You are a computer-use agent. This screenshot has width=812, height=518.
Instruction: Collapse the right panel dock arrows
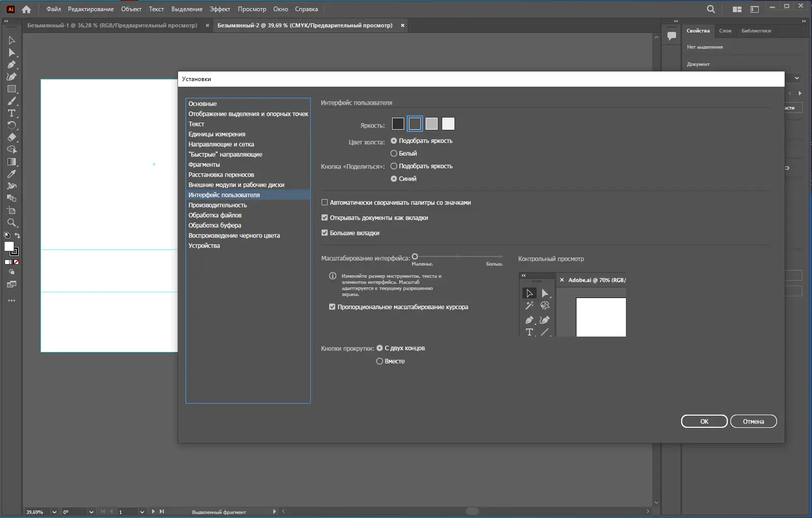pos(803,21)
